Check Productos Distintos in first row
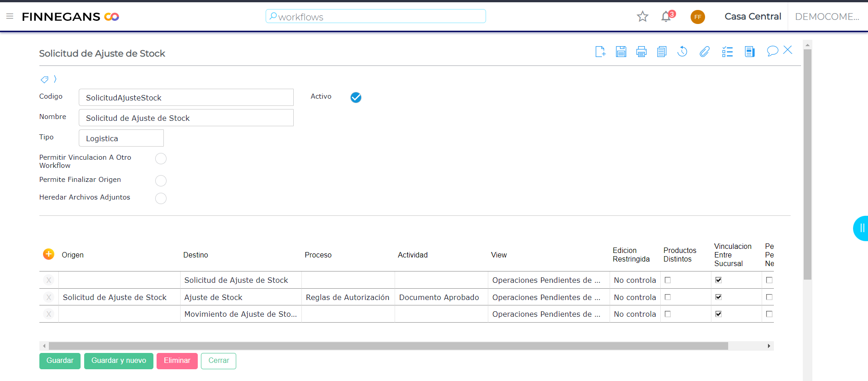 tap(668, 280)
